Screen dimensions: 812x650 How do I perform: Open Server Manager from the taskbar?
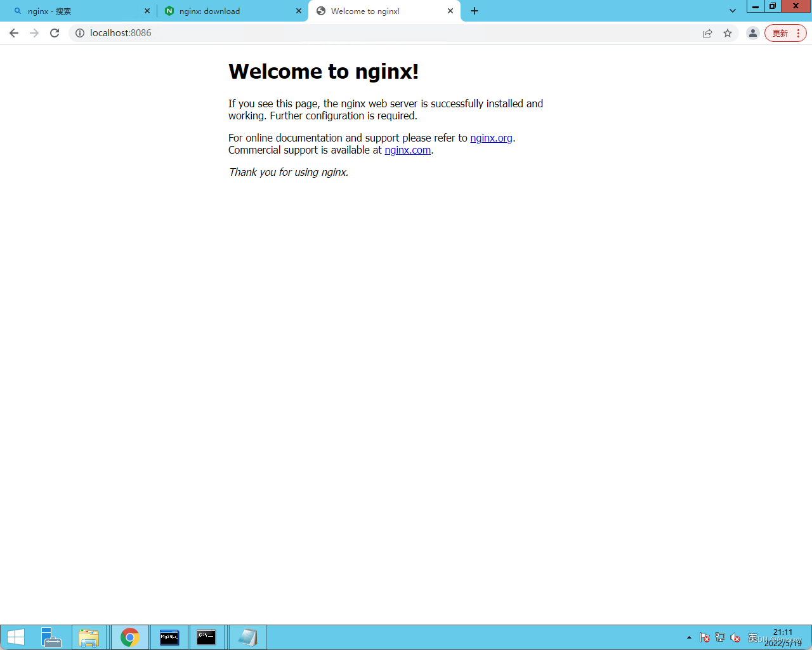tap(51, 637)
